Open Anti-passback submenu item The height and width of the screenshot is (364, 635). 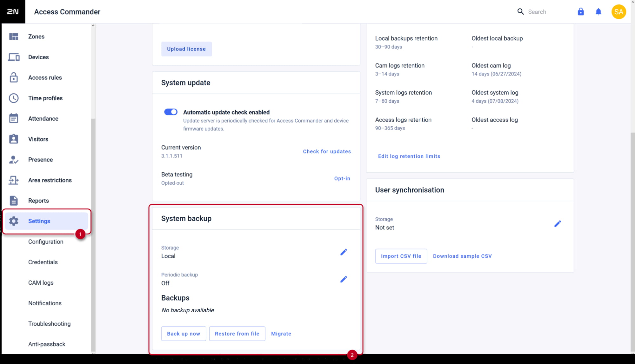47,344
